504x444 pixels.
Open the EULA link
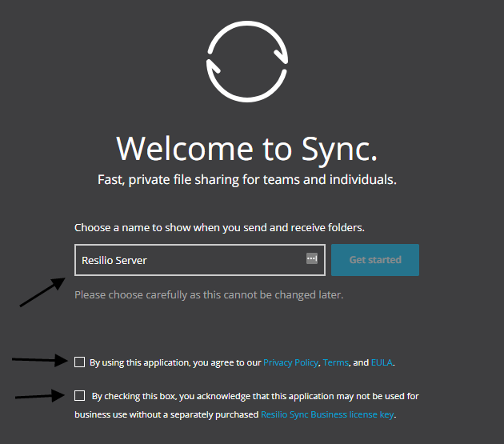pyautogui.click(x=382, y=362)
